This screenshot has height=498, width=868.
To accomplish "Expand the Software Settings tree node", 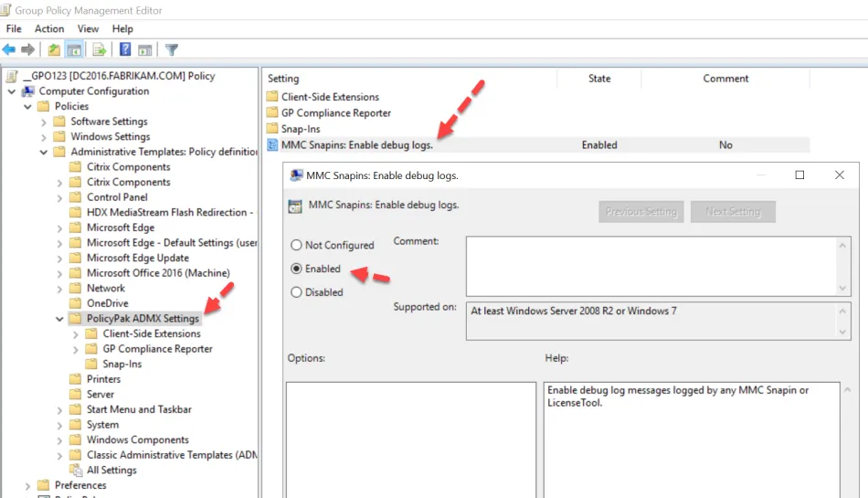I will pos(44,122).
